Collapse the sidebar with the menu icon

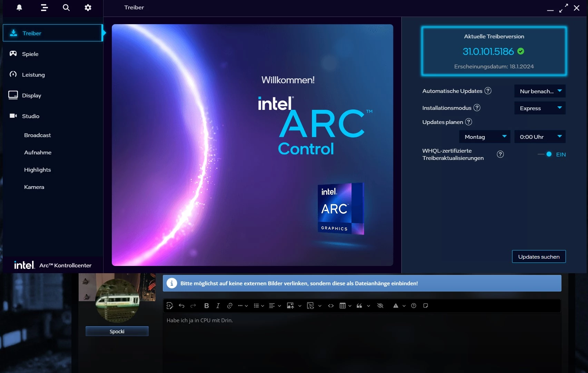[44, 8]
